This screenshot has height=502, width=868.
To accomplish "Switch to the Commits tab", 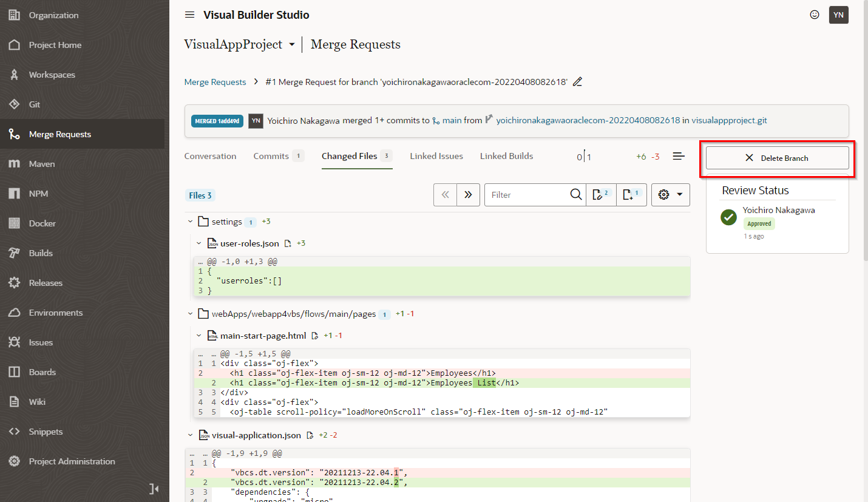I will click(271, 157).
